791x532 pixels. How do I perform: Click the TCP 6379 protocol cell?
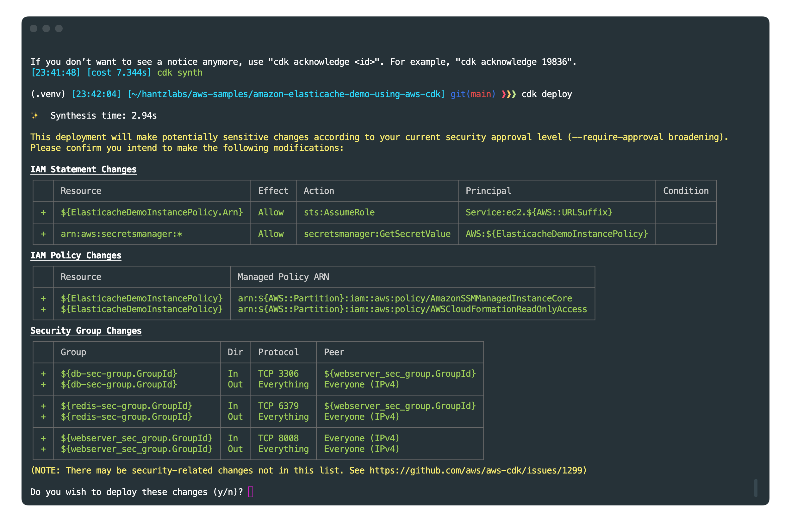point(278,406)
